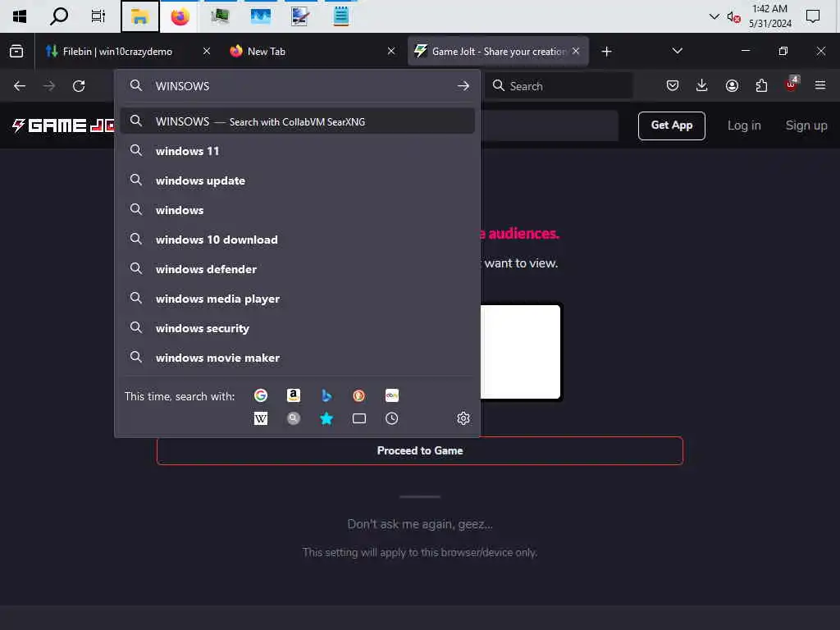840x630 pixels.
Task: Open a new tab with plus button
Action: (606, 52)
